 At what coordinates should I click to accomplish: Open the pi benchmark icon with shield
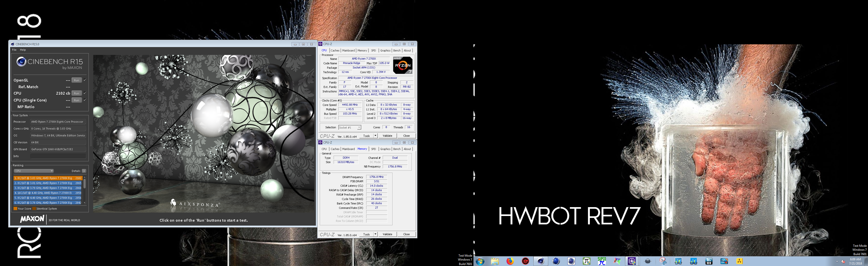(x=587, y=261)
